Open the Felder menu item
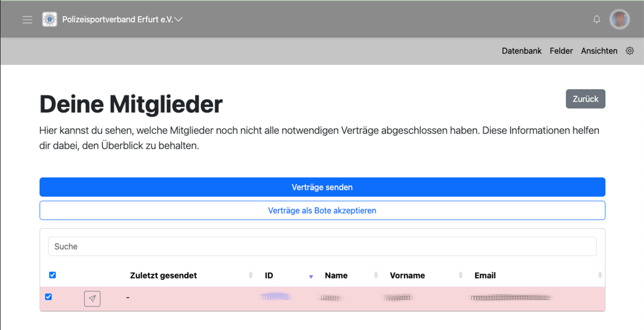Viewport: 644px width, 330px height. click(561, 51)
